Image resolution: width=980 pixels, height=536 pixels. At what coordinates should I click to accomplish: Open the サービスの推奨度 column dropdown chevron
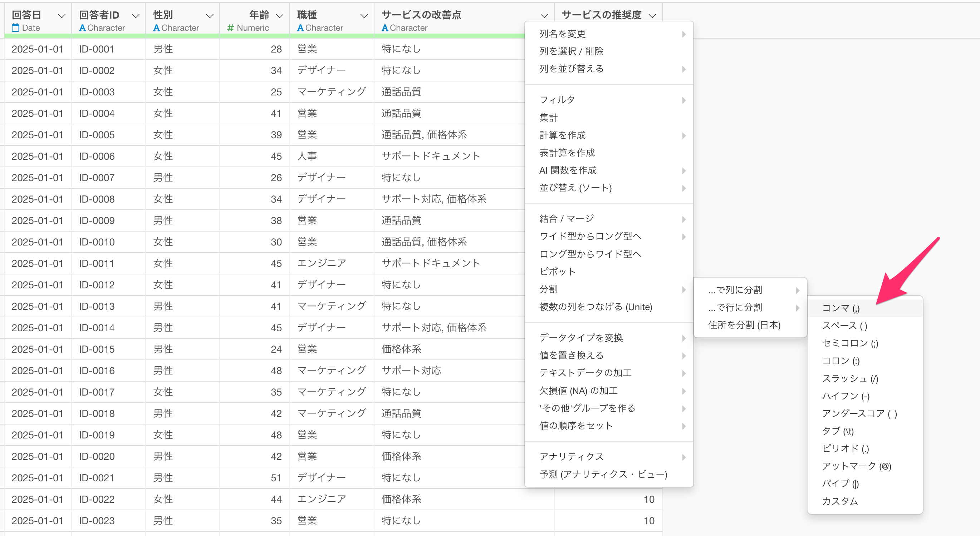[x=652, y=16]
